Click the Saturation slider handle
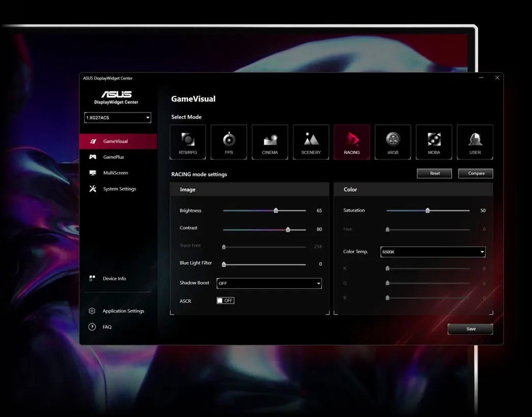 (x=428, y=211)
